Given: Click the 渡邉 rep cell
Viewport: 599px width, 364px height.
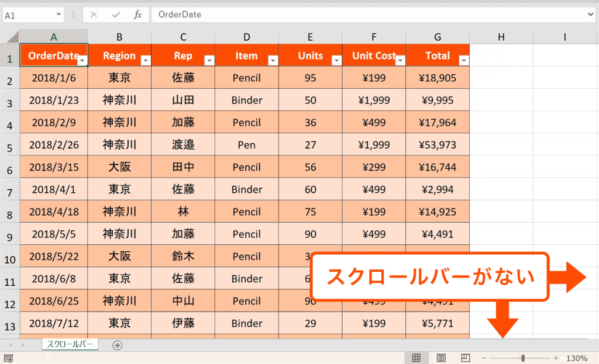Looking at the screenshot, I should pos(183,145).
